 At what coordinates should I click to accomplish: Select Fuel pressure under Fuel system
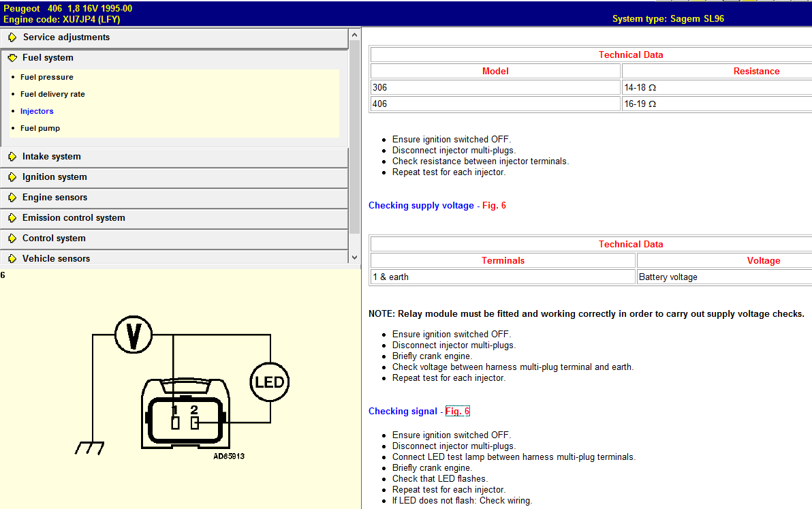[46, 77]
